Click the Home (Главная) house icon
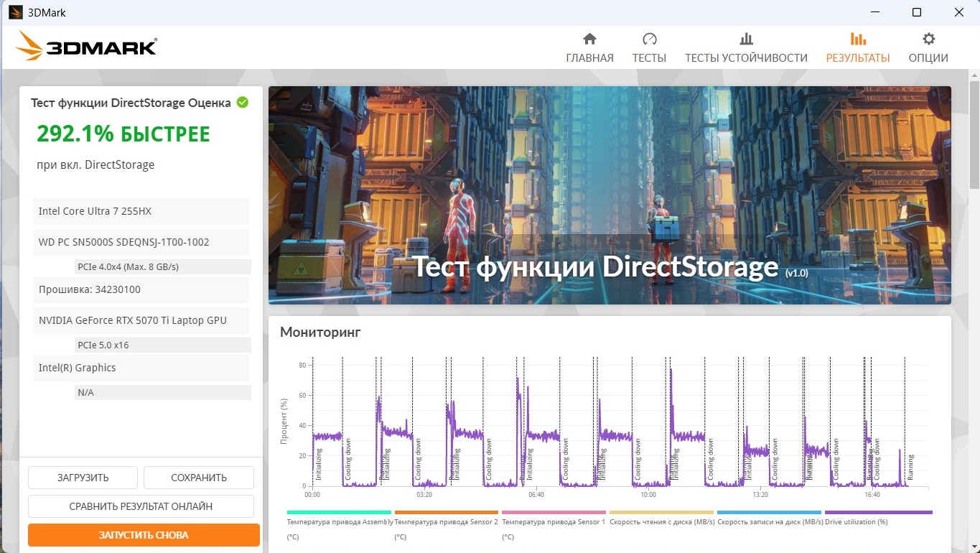 [x=589, y=39]
